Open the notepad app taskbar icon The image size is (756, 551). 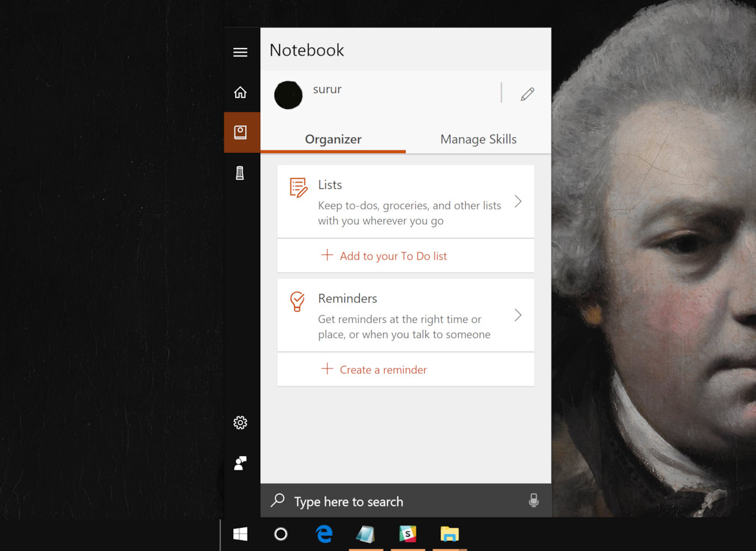365,535
